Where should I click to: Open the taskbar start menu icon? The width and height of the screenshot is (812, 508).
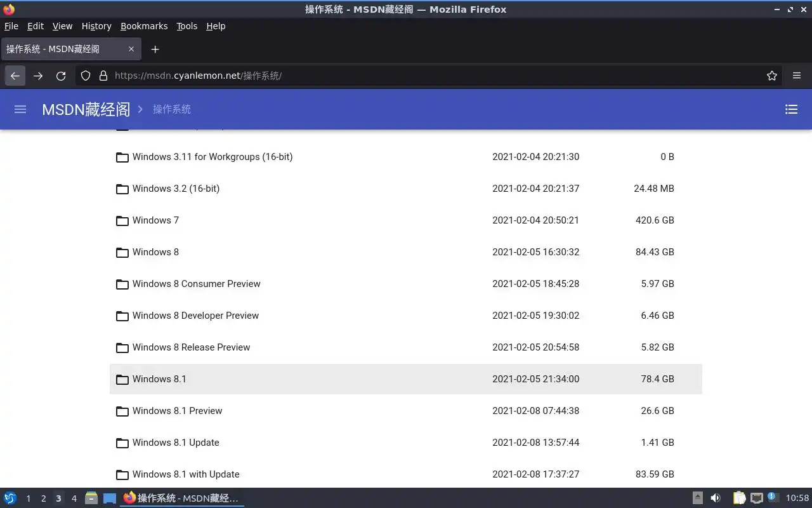[10, 498]
